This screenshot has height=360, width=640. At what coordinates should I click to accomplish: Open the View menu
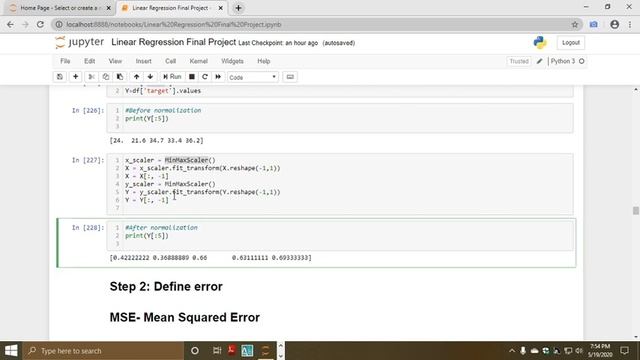point(115,61)
